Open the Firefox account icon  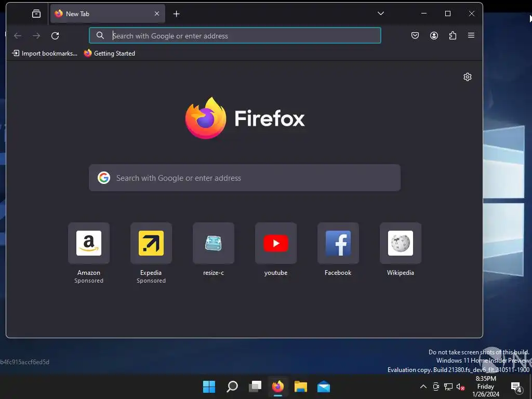[x=434, y=36]
